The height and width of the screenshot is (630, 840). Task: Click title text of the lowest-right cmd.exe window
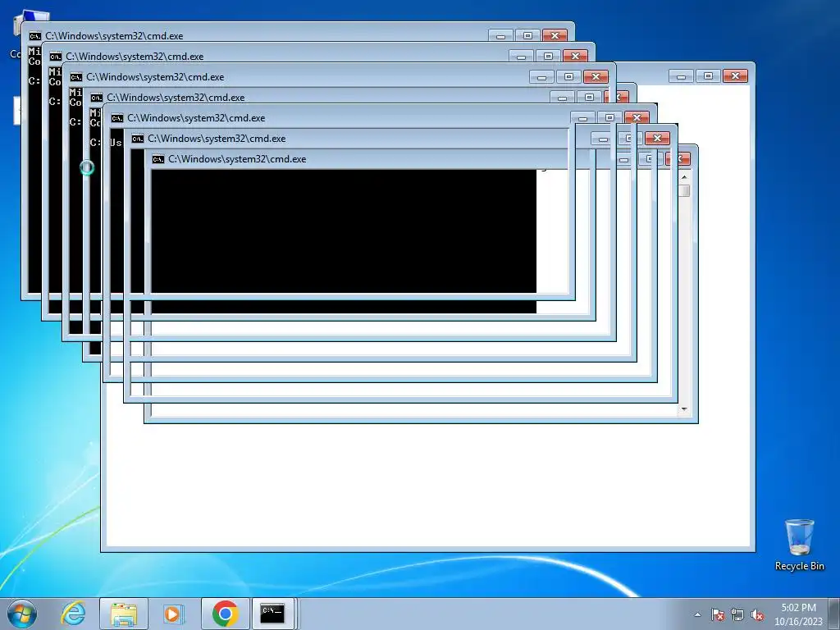[x=237, y=159]
